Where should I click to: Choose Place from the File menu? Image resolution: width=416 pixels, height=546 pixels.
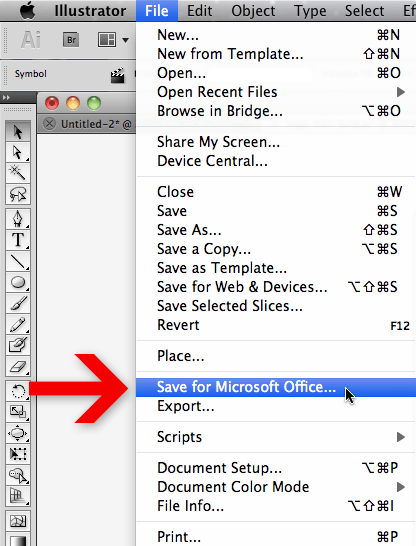pyautogui.click(x=276, y=356)
